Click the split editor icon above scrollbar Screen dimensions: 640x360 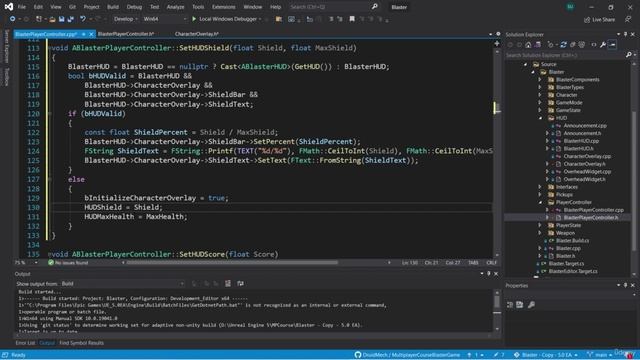[497, 43]
